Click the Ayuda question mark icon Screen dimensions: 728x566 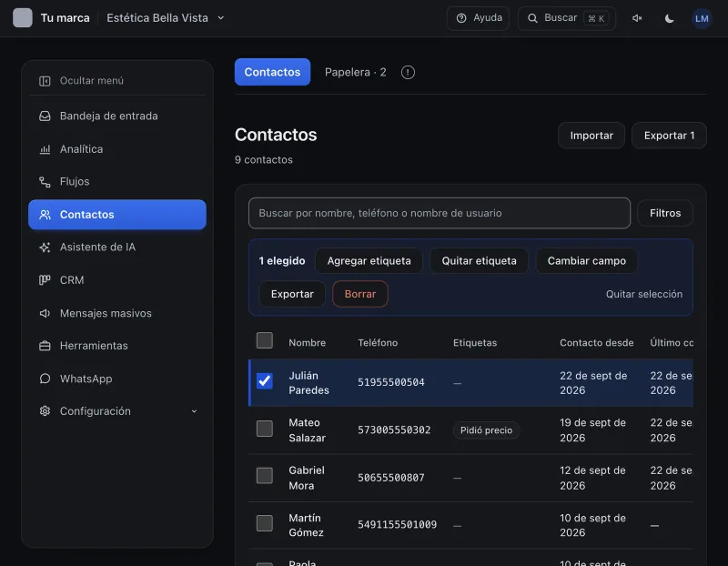(461, 18)
